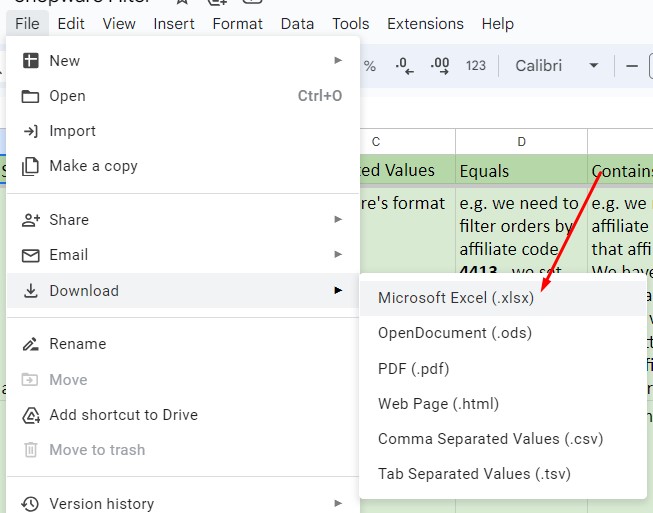Expand the New submenu arrow
The width and height of the screenshot is (653, 513).
pos(338,61)
